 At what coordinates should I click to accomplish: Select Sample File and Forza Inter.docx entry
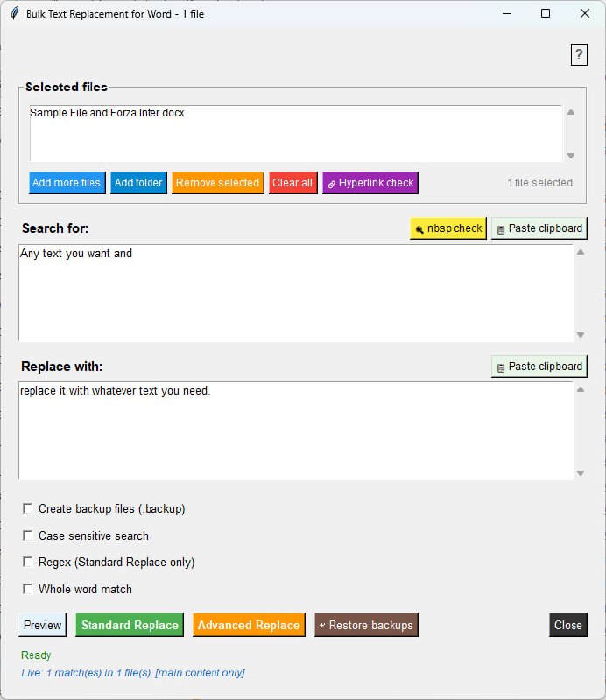click(107, 113)
